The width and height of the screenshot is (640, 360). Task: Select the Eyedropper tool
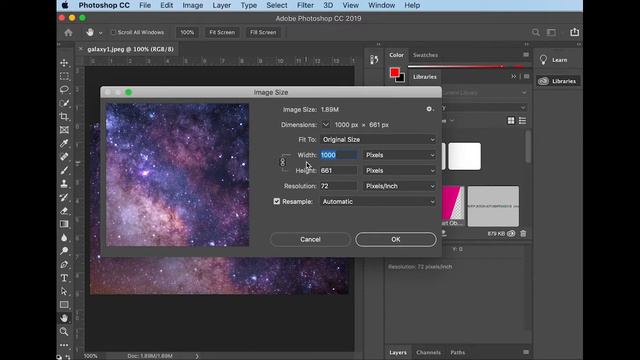click(64, 143)
